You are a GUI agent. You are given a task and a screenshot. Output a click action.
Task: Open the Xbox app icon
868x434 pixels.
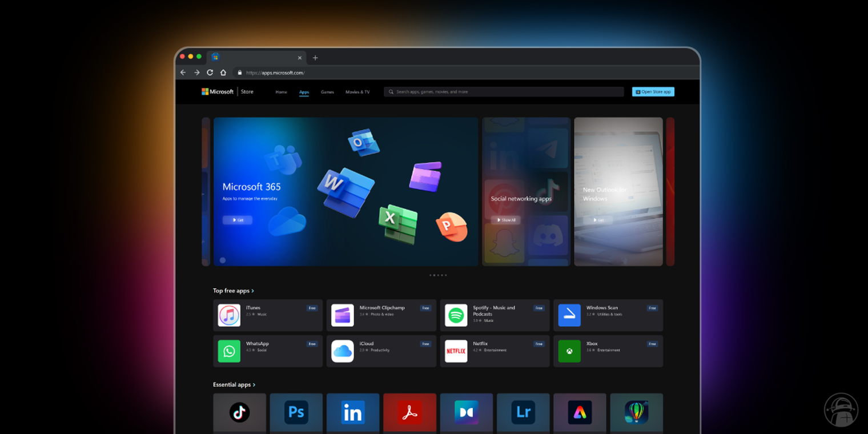coord(569,351)
